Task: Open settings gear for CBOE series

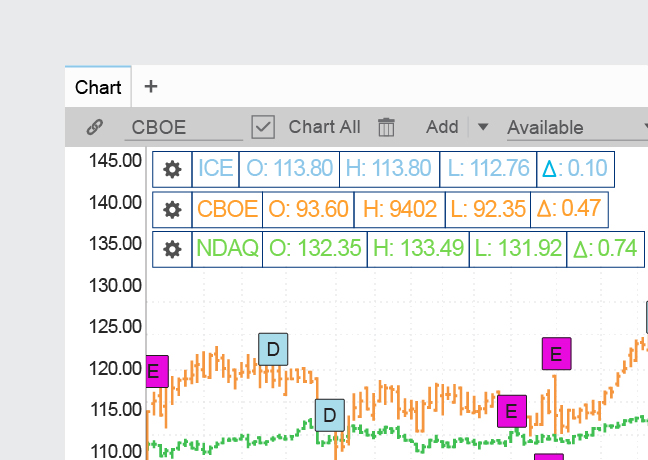Action: [x=172, y=210]
